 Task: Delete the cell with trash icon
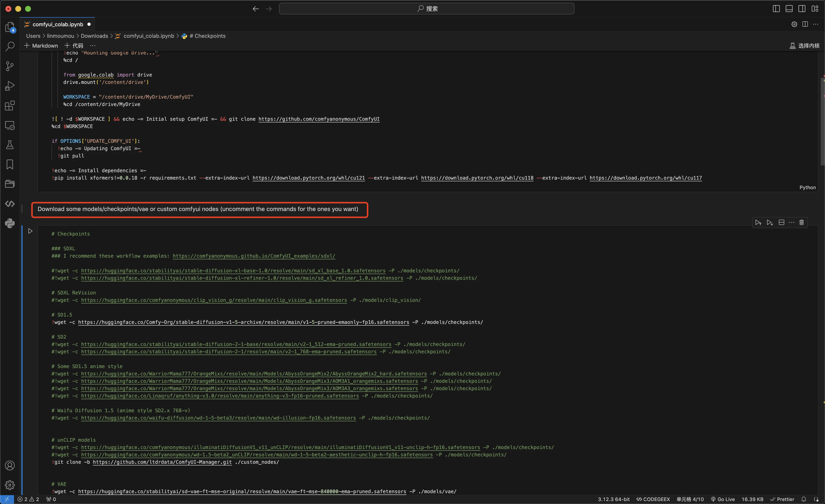click(x=802, y=223)
